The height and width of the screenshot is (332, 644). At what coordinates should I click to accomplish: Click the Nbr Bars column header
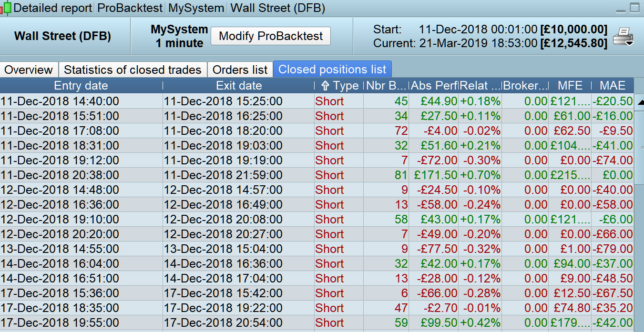(x=386, y=86)
